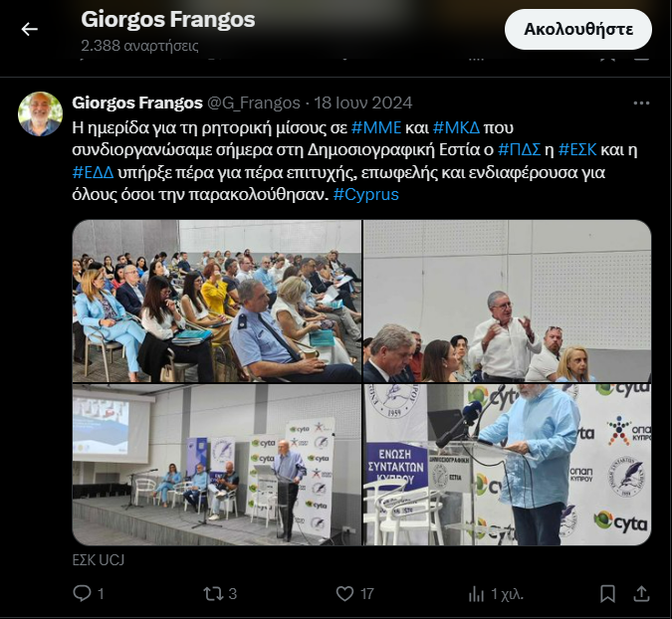Click the @G_Frangos username handle

[254, 103]
